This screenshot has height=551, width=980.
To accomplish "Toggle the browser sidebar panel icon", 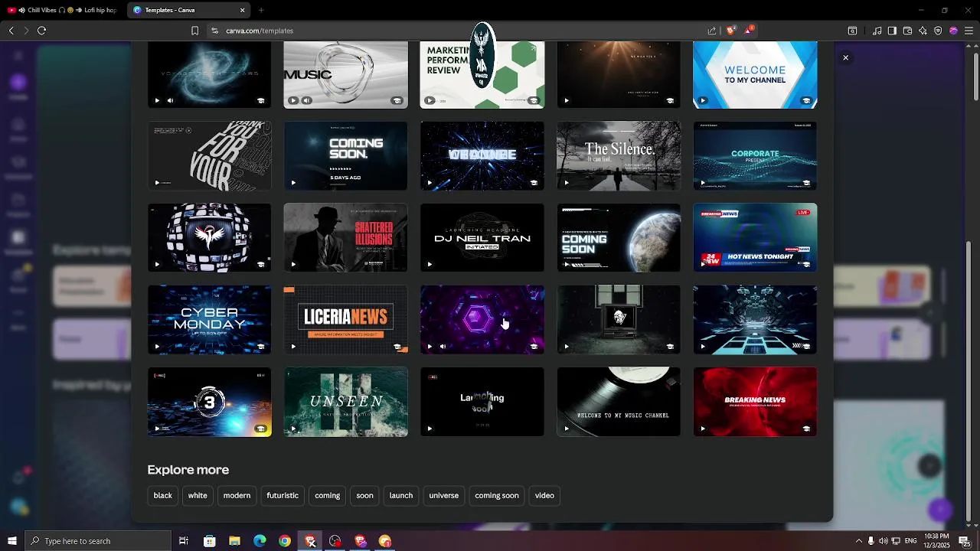I will click(892, 31).
